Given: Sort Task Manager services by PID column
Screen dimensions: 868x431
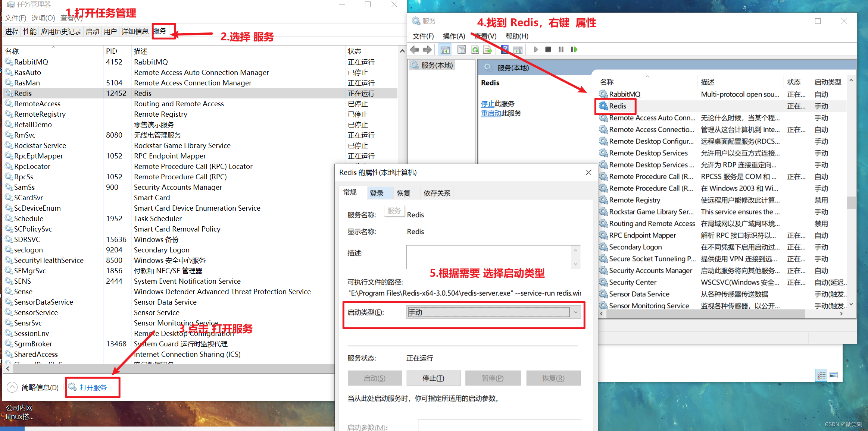Looking at the screenshot, I should [118, 51].
